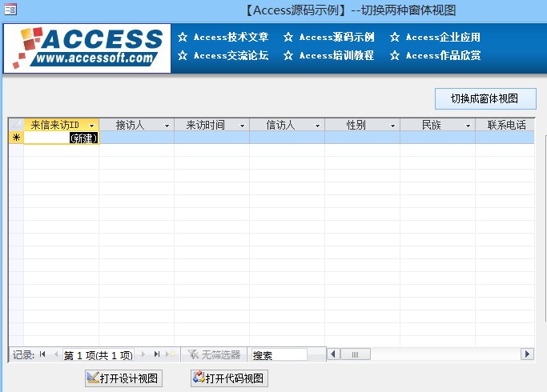Open the ACCESS accessoft.com logo banner
Screen dimensions: 547x392
pyautogui.click(x=87, y=49)
